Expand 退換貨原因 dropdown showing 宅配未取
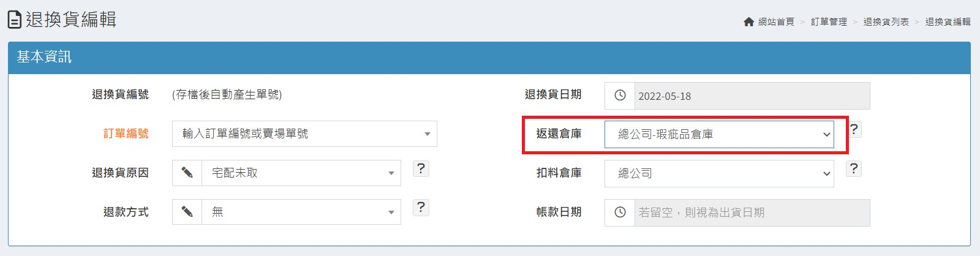This screenshot has width=980, height=256. (301, 173)
